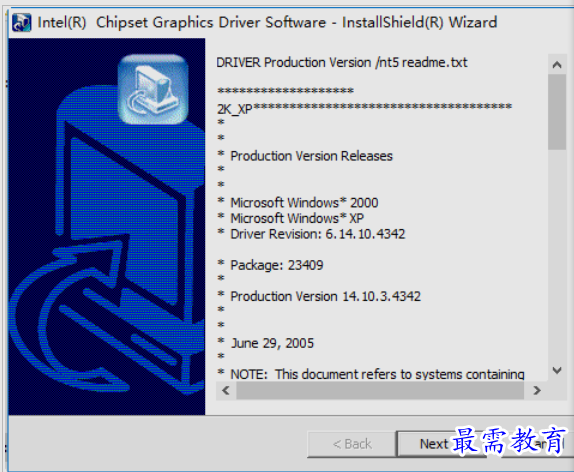The width and height of the screenshot is (574, 472).
Task: Click the InstallShield title bar app icon
Action: 22,23
